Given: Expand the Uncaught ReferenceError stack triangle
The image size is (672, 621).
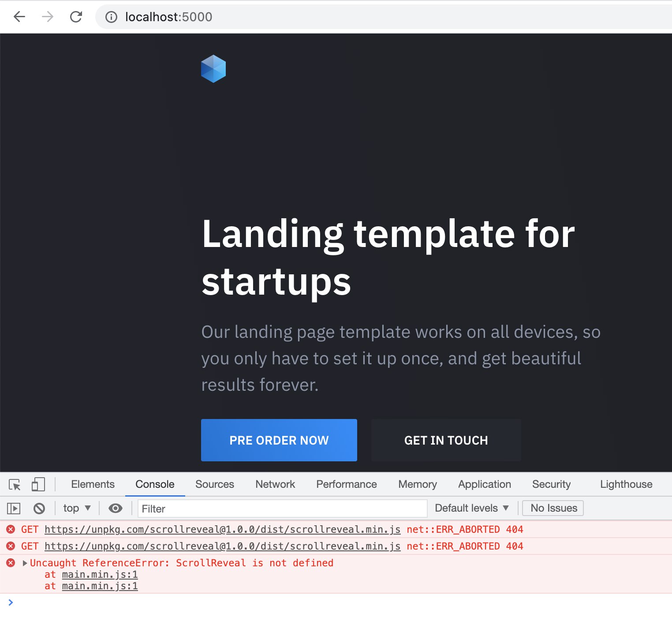Looking at the screenshot, I should tap(25, 563).
